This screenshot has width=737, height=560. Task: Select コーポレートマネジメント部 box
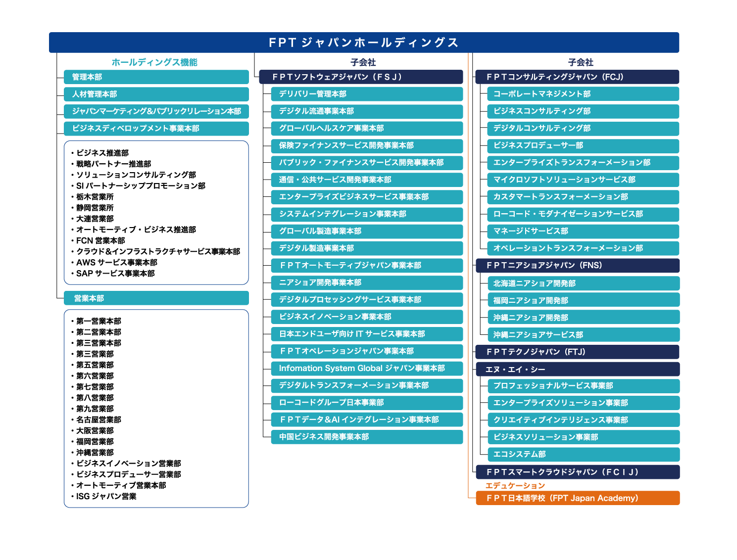point(583,94)
